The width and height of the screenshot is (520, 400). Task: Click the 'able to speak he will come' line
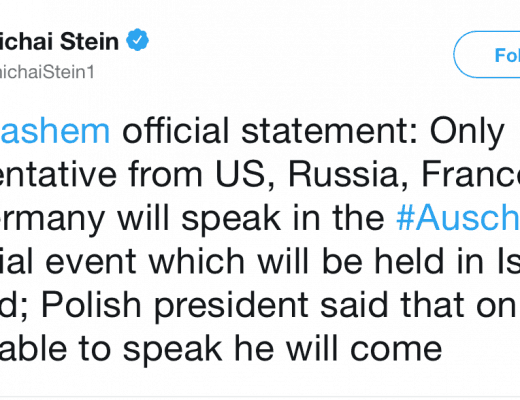(221, 349)
